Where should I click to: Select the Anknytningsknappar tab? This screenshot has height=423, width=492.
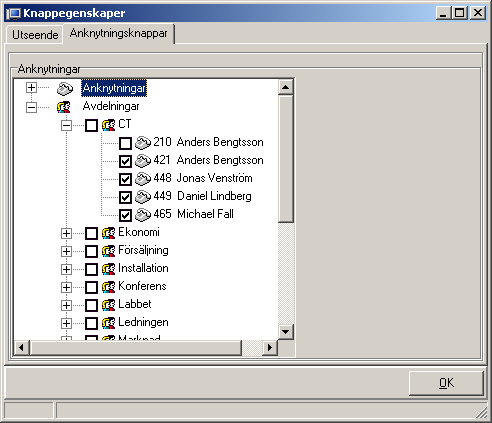pyautogui.click(x=118, y=33)
